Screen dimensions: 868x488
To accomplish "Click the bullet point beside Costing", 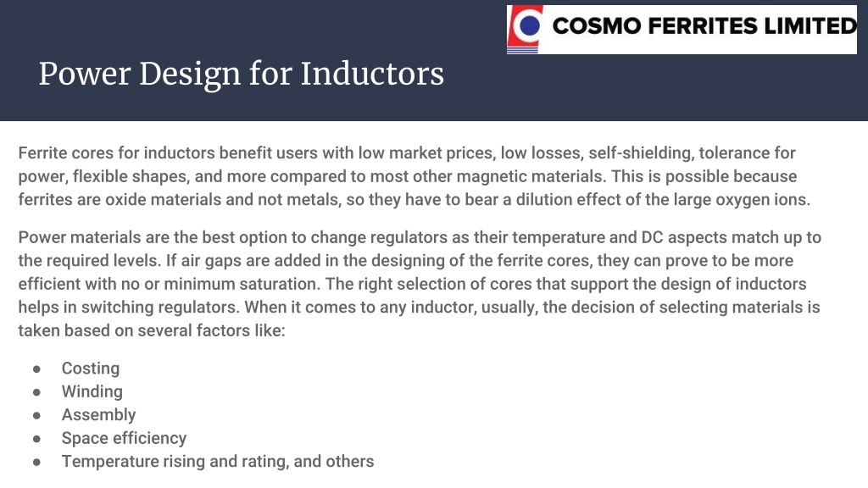I will point(36,369).
